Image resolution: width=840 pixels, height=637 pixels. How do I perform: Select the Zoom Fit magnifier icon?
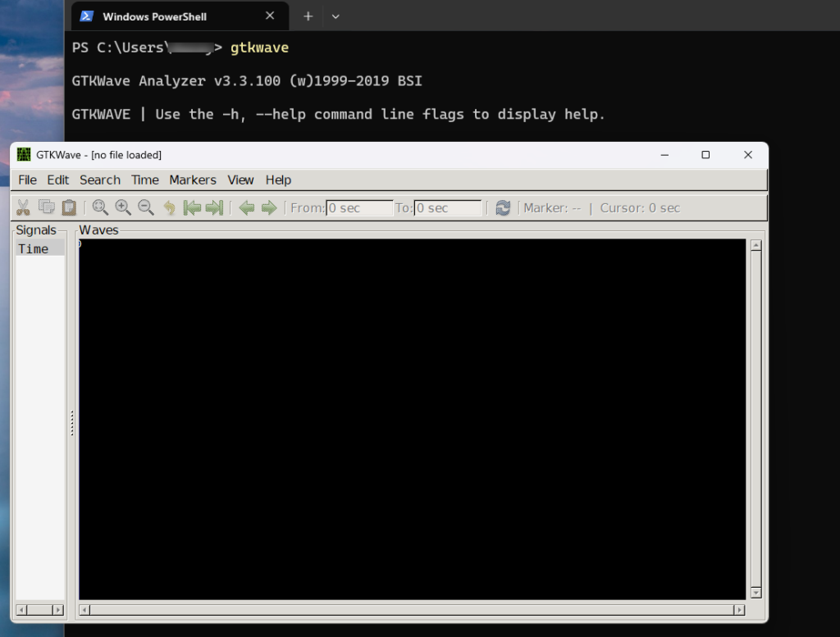pos(100,207)
